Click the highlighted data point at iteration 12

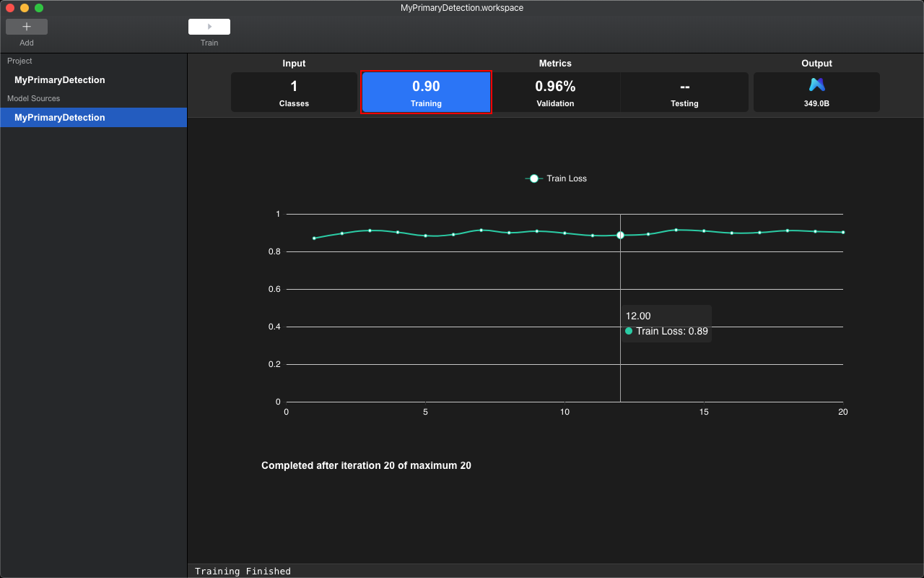tap(620, 235)
